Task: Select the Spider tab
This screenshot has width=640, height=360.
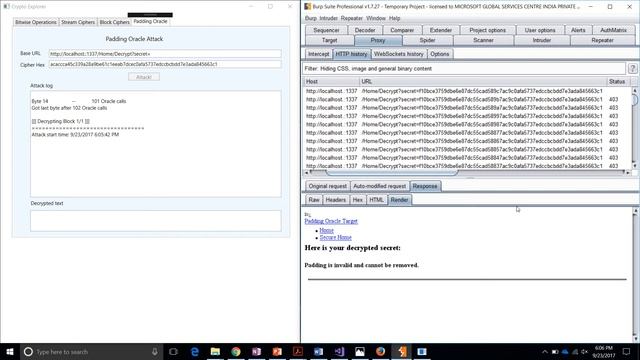Action: pos(427,40)
